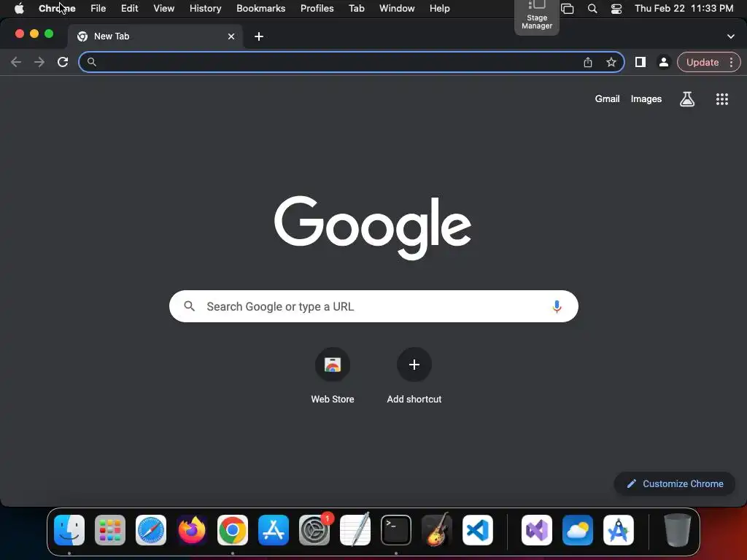The width and height of the screenshot is (747, 560).
Task: Open the Trash in the dock
Action: [x=677, y=529]
